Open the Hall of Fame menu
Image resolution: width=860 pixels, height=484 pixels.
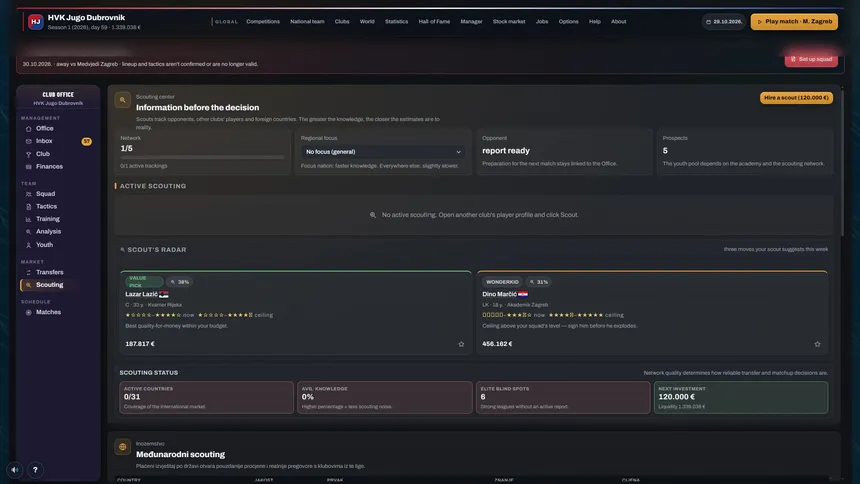coord(434,21)
